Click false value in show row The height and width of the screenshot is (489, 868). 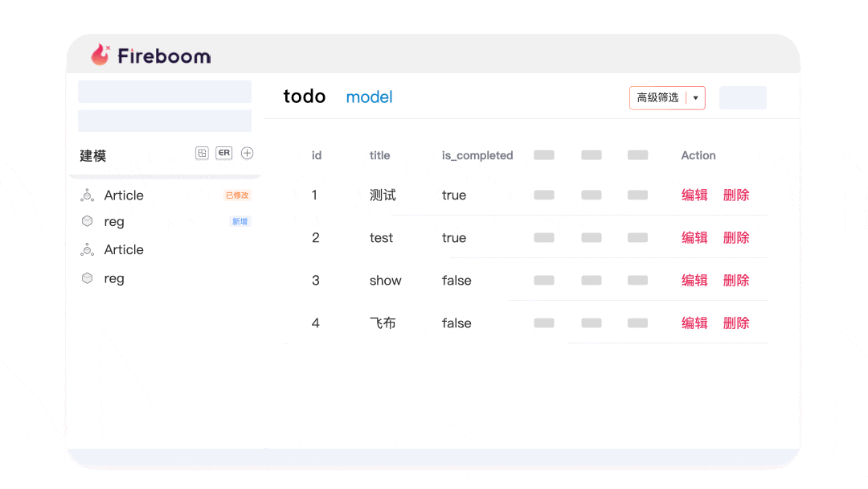457,280
